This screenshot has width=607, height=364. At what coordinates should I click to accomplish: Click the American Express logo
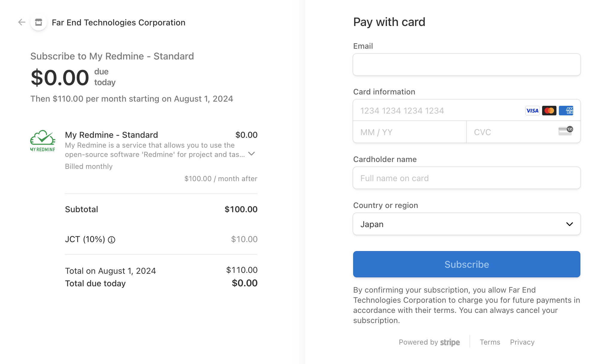point(566,111)
